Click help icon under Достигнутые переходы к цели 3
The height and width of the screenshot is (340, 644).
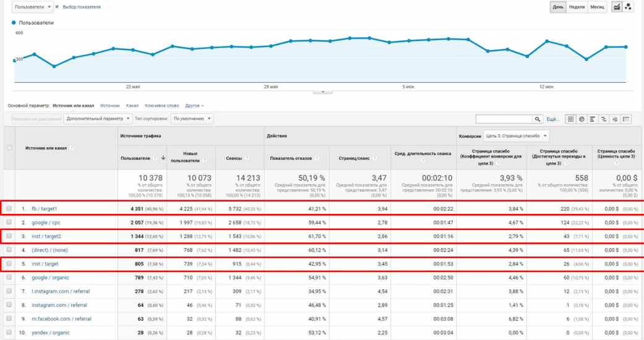(567, 163)
